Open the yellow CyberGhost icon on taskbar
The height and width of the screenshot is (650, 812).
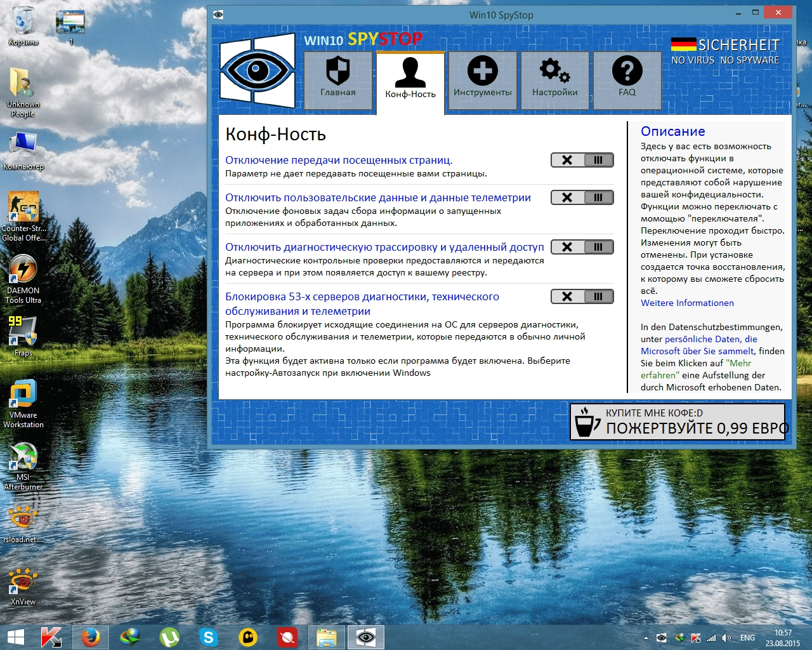point(248,637)
